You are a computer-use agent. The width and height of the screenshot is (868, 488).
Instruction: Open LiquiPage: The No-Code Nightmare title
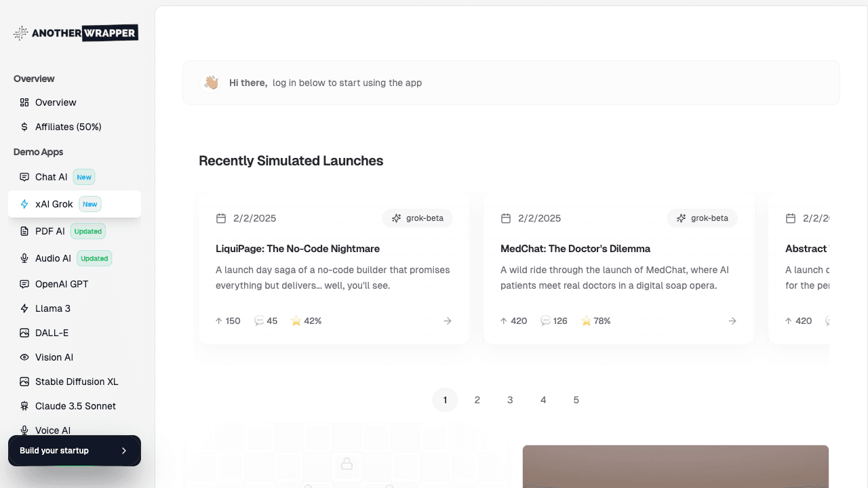(298, 249)
